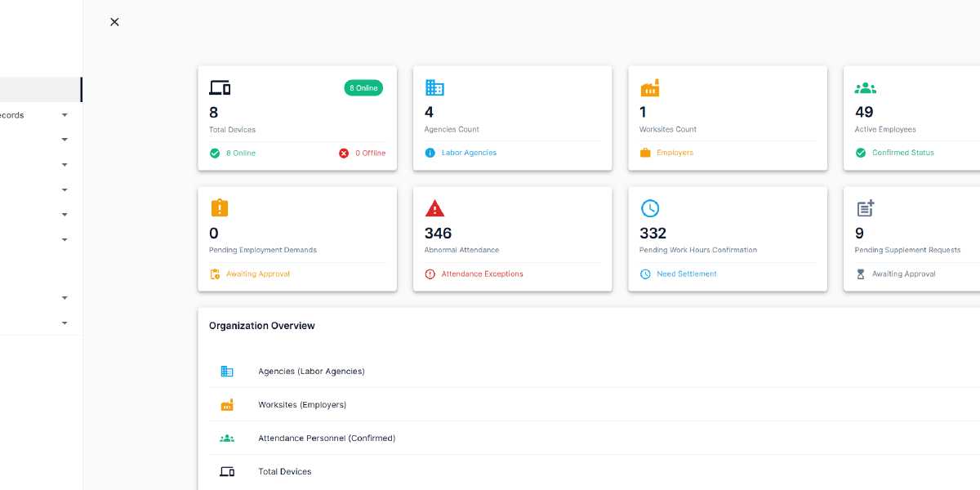Image resolution: width=980 pixels, height=490 pixels.
Task: Click the Supplement Requests document icon
Action: [x=865, y=207]
